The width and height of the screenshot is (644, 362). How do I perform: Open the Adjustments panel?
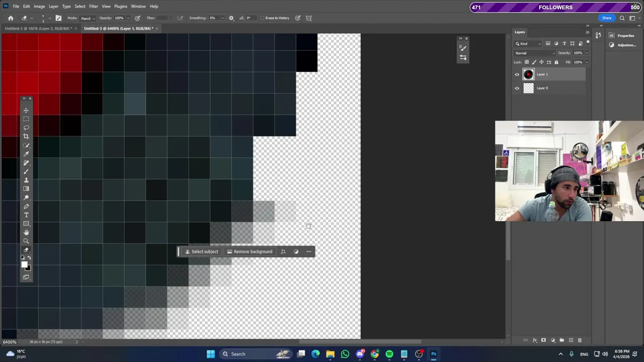623,45
